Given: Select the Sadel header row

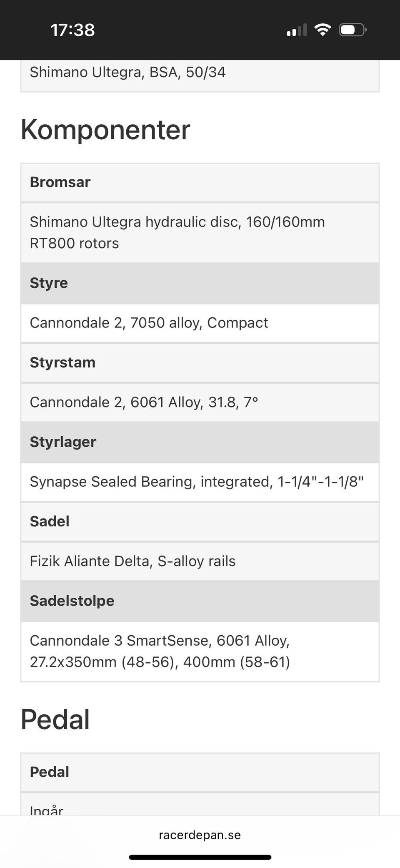Looking at the screenshot, I should click(x=200, y=521).
